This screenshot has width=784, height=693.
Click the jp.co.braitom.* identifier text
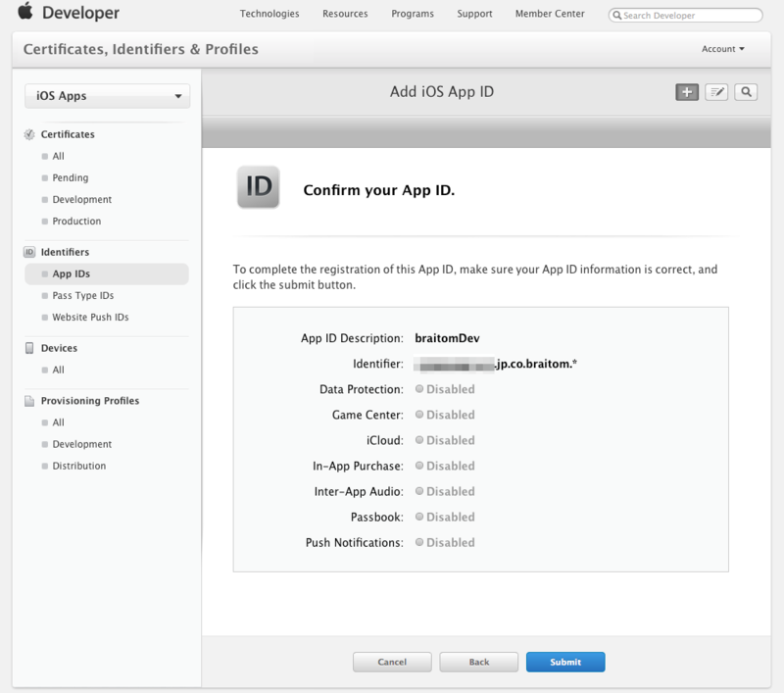point(536,364)
